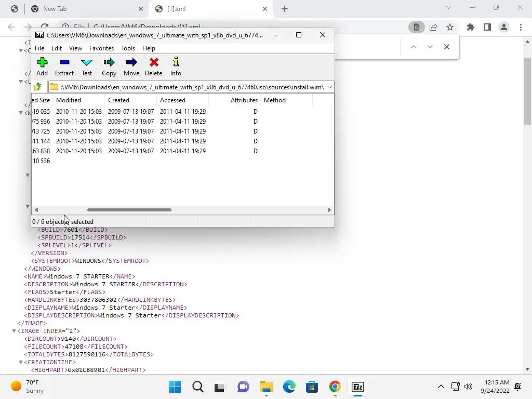Open the Chrome tab search chevron
The height and width of the screenshot is (399, 532).
coord(448,7)
